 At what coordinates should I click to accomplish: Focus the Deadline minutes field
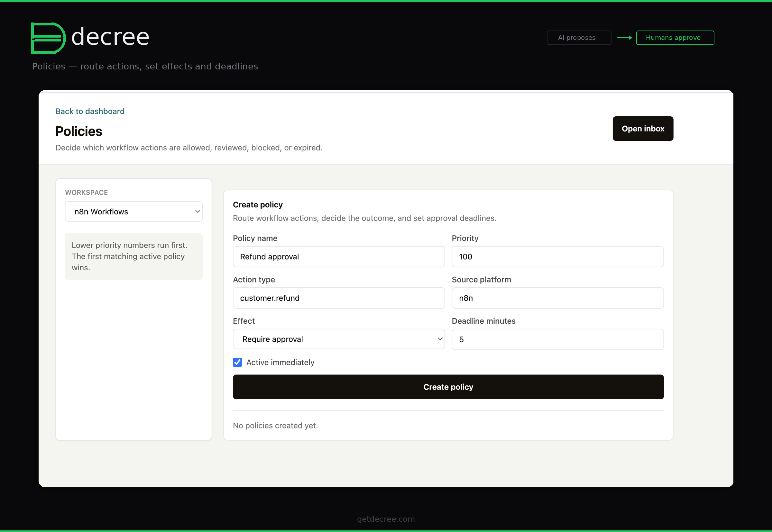pos(557,339)
